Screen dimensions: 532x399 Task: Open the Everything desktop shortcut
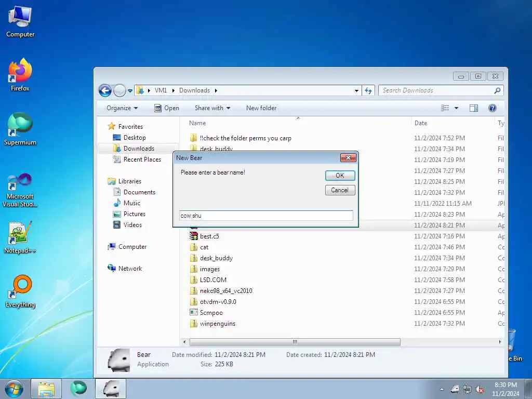[x=20, y=291]
